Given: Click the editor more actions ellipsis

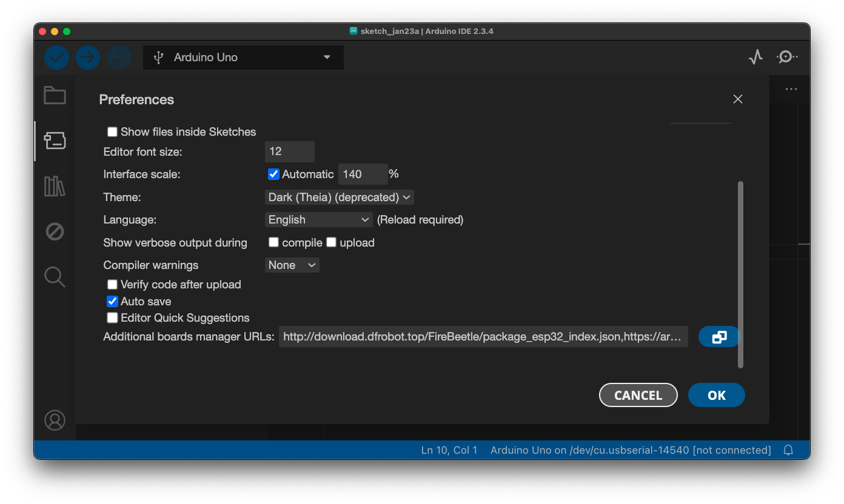Looking at the screenshot, I should 791,89.
